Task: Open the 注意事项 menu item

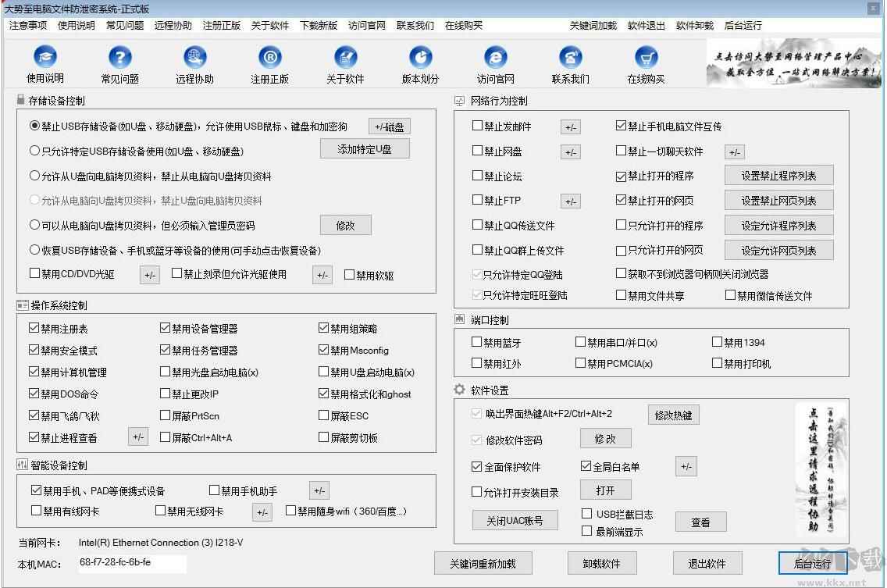Action: (x=29, y=25)
